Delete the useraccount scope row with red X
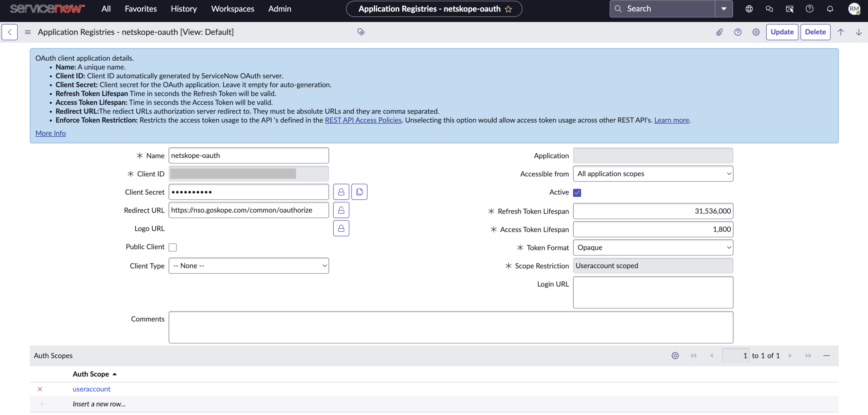 click(40, 389)
